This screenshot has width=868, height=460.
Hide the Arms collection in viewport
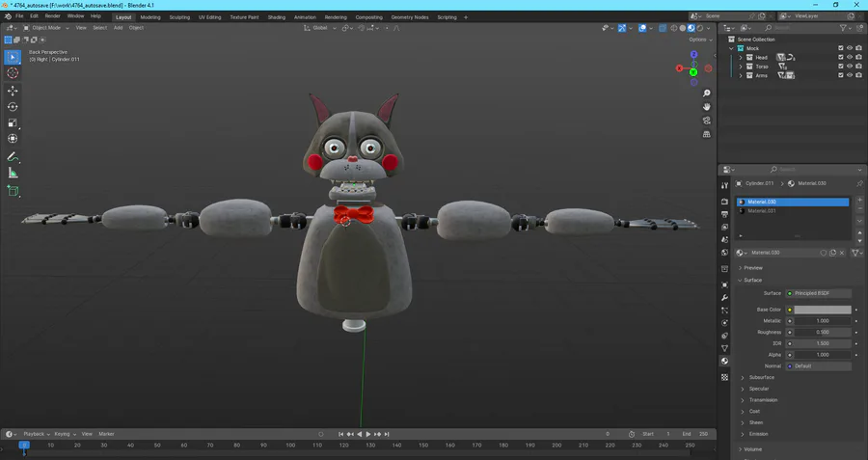(x=850, y=75)
